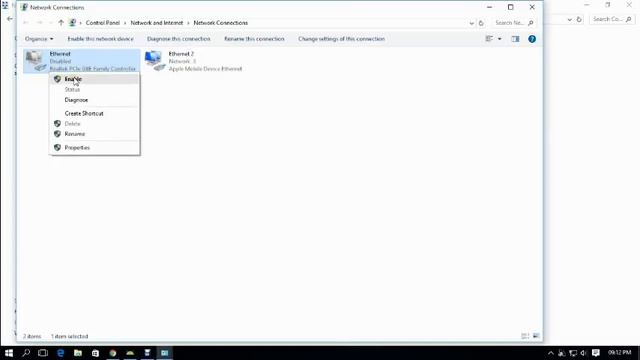Select the Ethernet 2 adapter icon
This screenshot has width=640, height=360.
pyautogui.click(x=155, y=61)
